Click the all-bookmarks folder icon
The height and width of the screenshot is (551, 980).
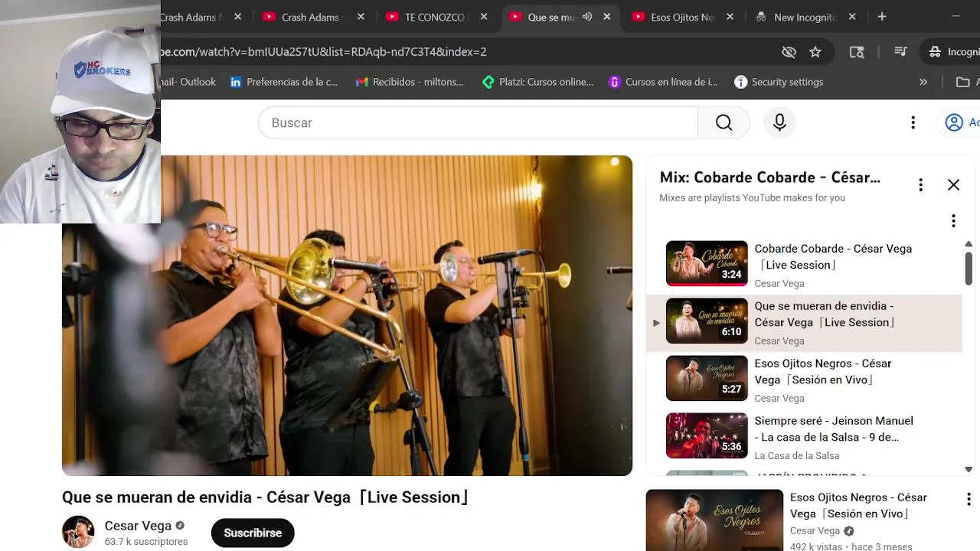pos(963,82)
